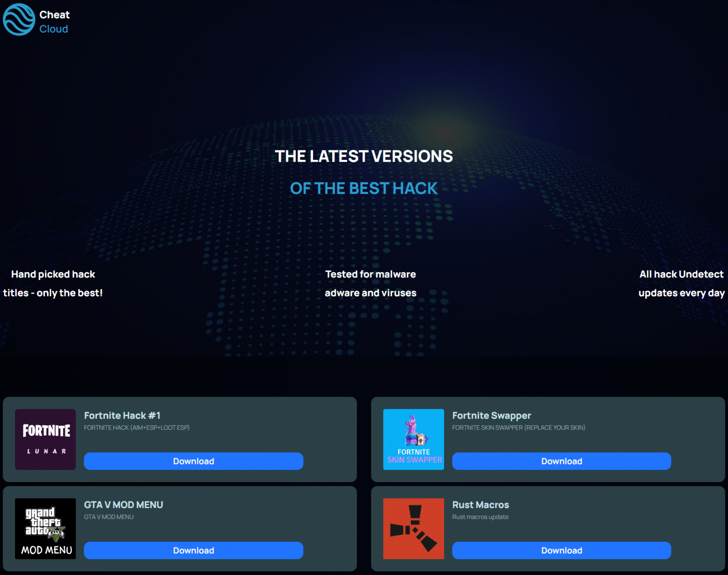Select the 'GTA V MOD MENU' heading
Screen dimensions: 728x575
[x=123, y=504]
